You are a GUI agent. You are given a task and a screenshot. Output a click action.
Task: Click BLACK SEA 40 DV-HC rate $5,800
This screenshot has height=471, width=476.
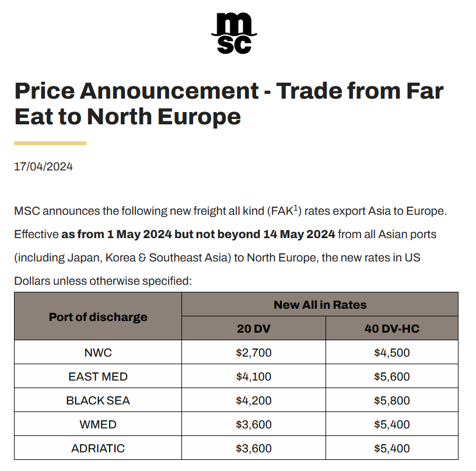pos(392,400)
